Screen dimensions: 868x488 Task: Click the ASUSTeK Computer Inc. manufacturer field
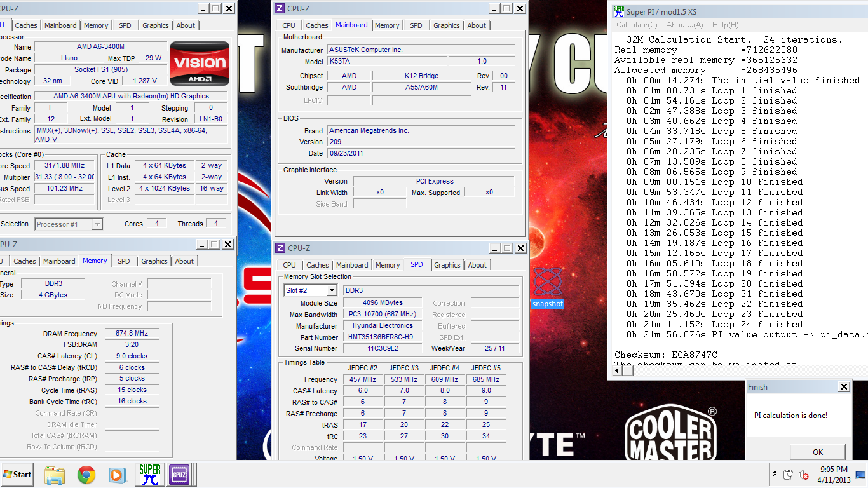point(421,50)
